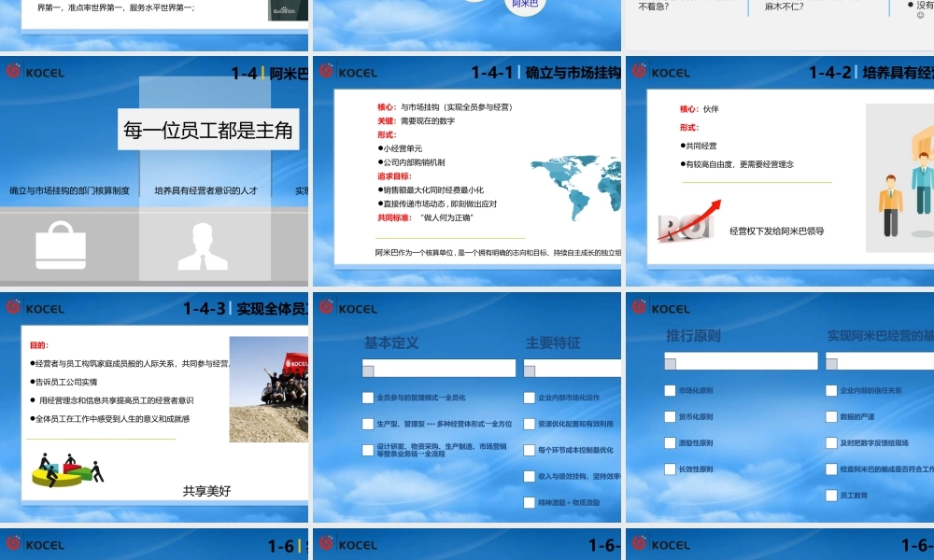Click the 主要特征 heading
This screenshot has height=560, width=934.
[553, 343]
